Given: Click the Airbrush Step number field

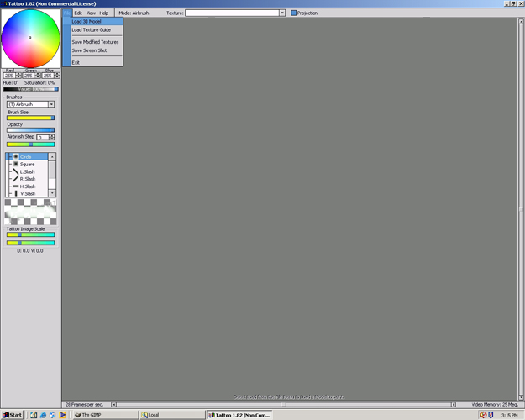Looking at the screenshot, I should point(43,137).
